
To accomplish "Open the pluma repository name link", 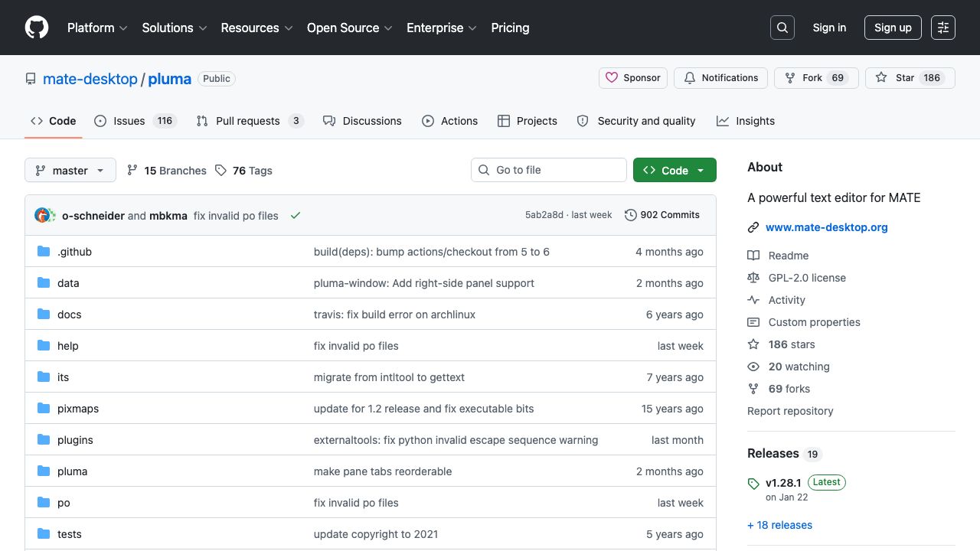I will point(169,79).
